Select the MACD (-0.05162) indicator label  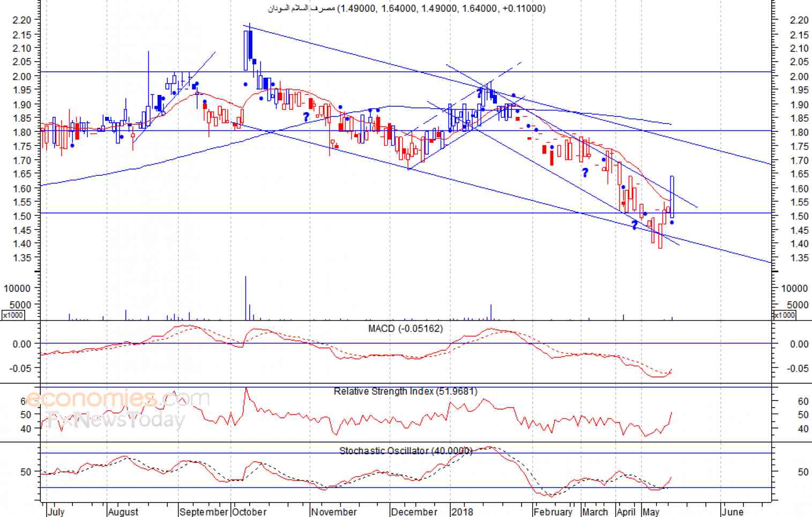point(405,328)
